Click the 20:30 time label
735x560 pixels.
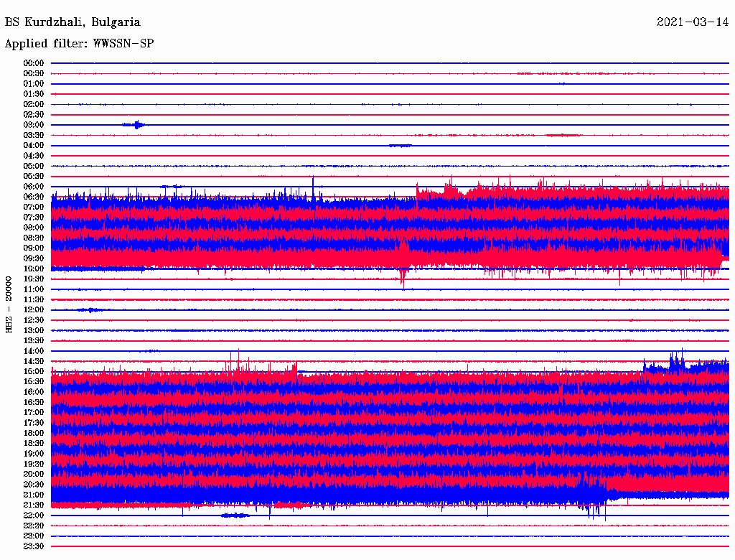[x=34, y=485]
